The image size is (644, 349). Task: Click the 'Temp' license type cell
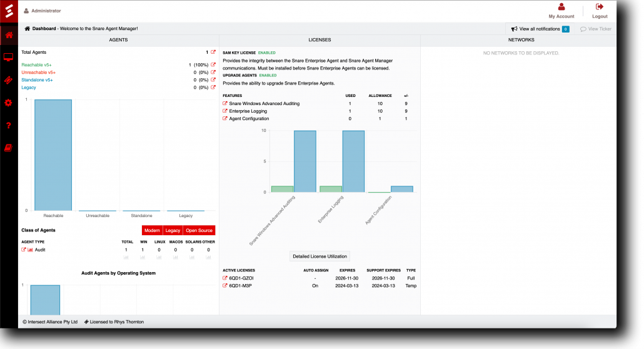coord(411,286)
